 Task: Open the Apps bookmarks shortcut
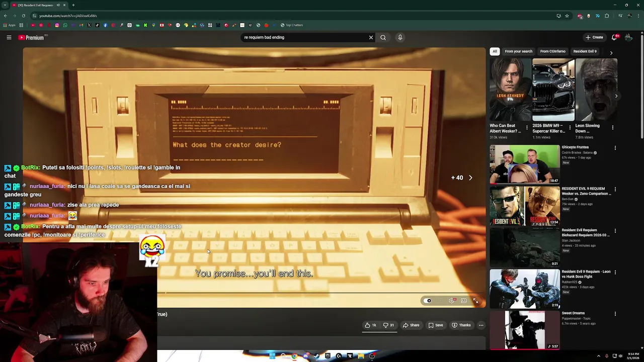[9, 25]
